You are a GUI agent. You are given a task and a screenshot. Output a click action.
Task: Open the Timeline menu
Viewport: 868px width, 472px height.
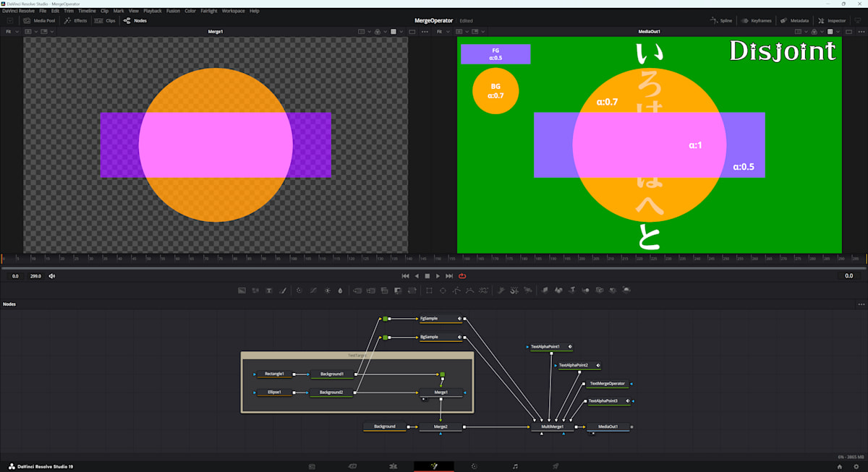(86, 11)
